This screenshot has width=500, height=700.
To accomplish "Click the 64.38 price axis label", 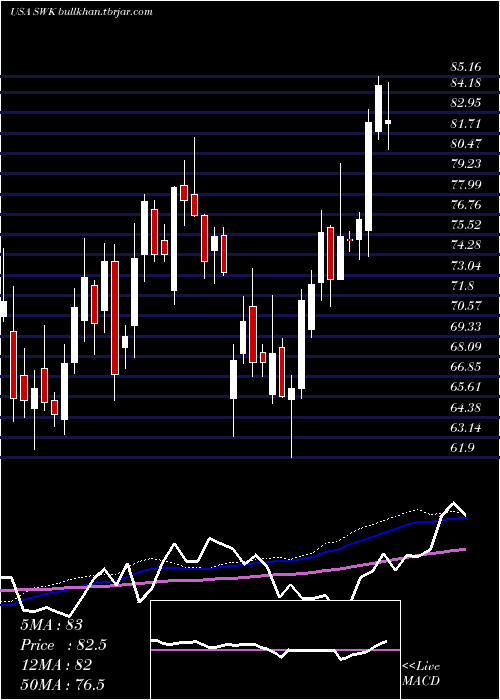I will tap(466, 408).
